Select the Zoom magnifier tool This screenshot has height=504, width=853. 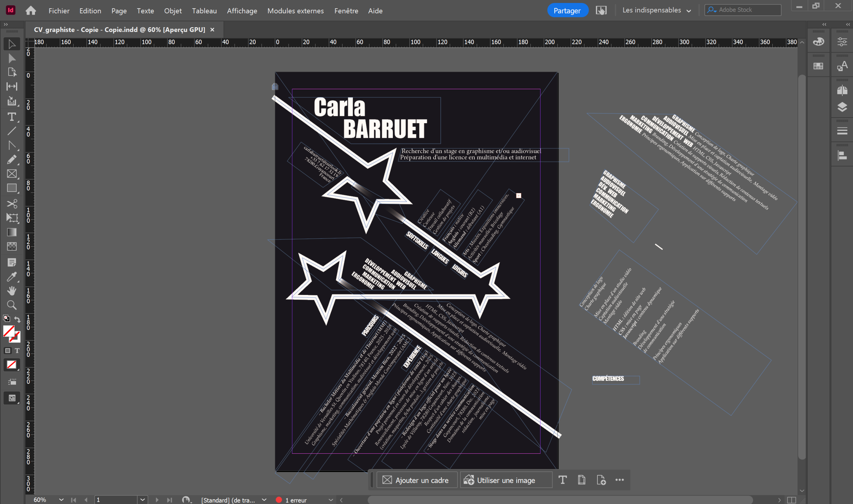coord(12,305)
